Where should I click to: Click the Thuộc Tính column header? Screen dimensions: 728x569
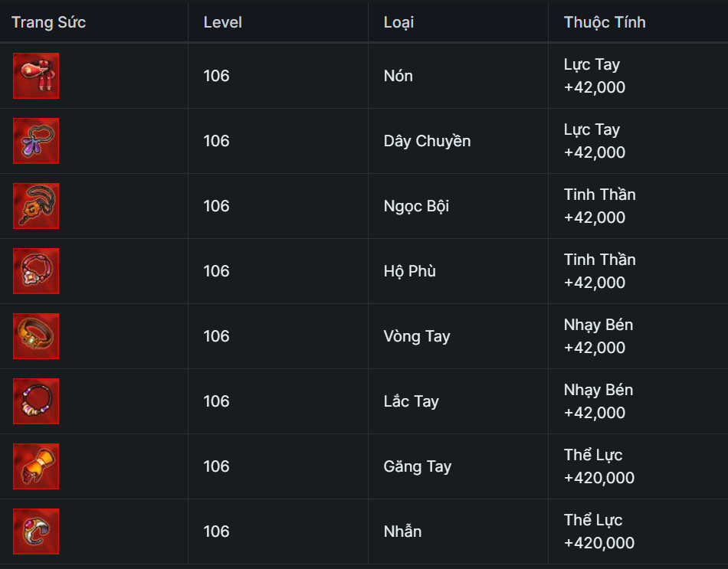(x=605, y=22)
